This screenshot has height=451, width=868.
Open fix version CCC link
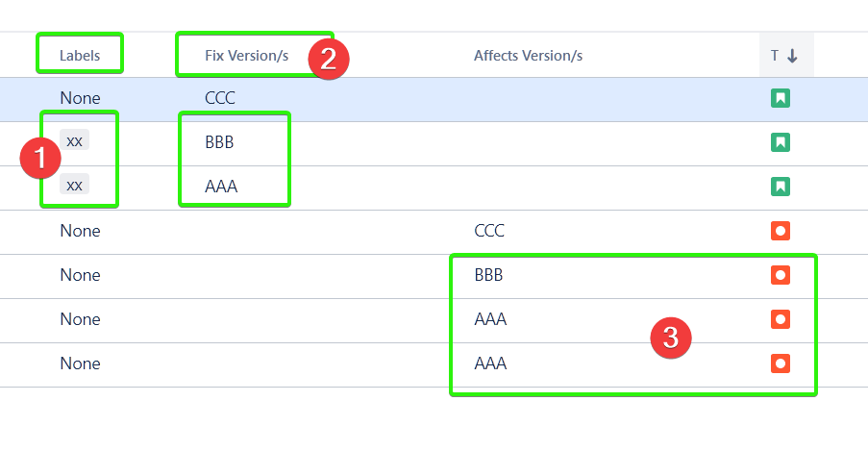[x=220, y=98]
